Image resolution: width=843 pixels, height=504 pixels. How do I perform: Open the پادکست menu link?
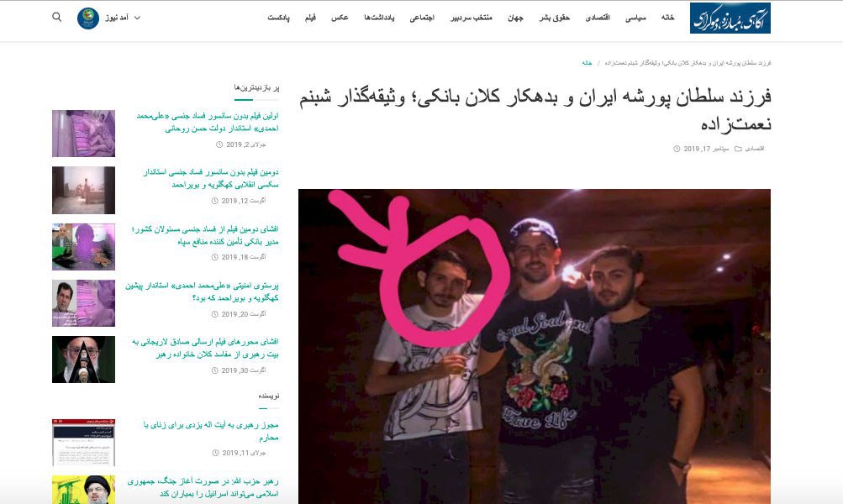(278, 18)
